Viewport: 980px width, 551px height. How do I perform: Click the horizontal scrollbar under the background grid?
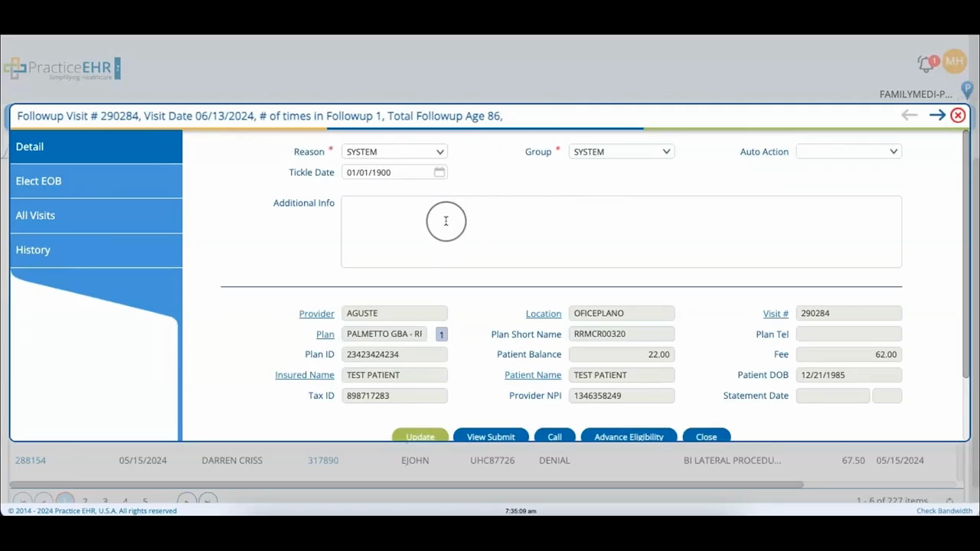(407, 484)
